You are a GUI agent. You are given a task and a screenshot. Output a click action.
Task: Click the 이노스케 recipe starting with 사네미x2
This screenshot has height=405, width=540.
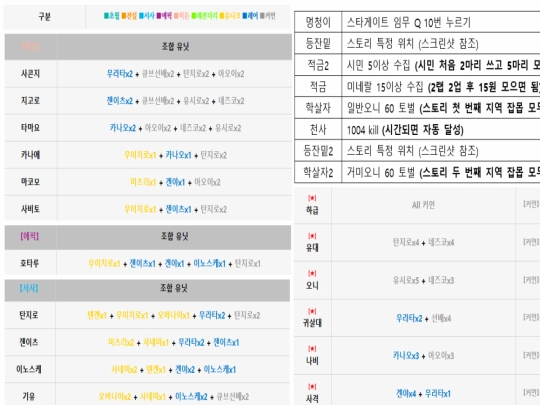click(x=174, y=370)
